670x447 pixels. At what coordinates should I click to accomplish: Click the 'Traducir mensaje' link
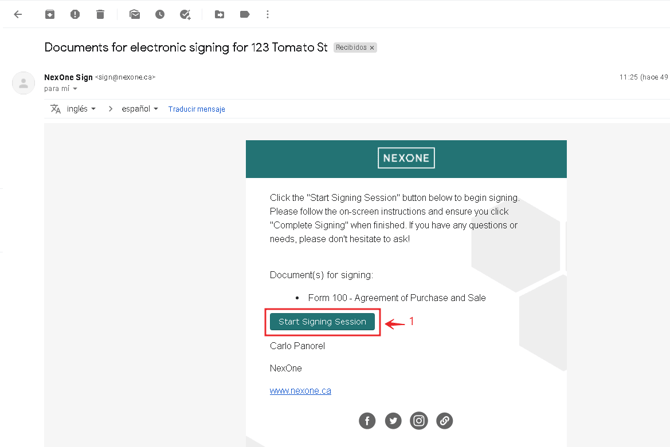click(196, 109)
